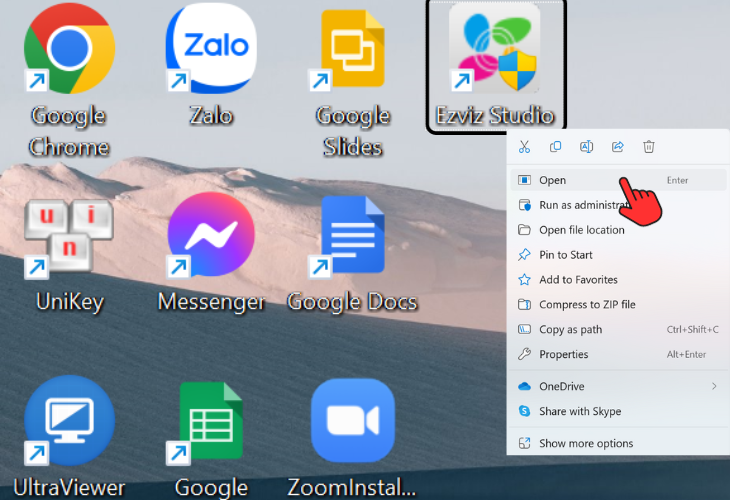Choose Add to Favorites
The image size is (730, 500).
[618, 279]
